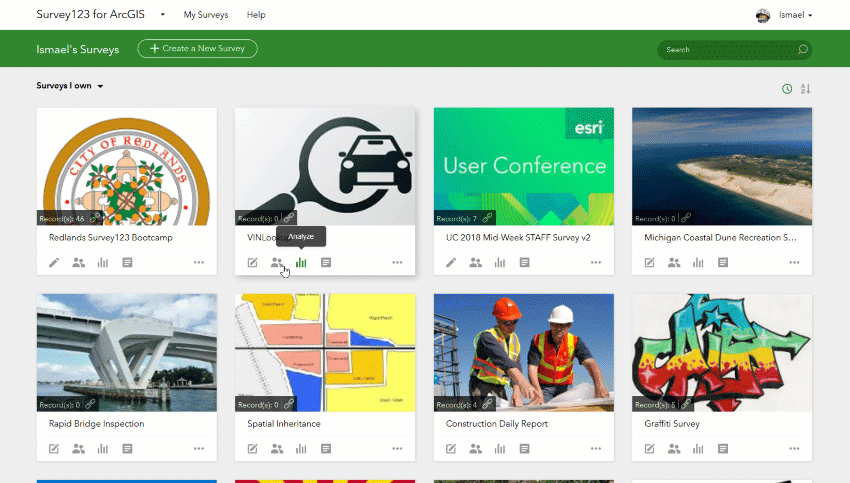
Task: Edit the Spatial Inheritance survey
Action: pos(253,449)
